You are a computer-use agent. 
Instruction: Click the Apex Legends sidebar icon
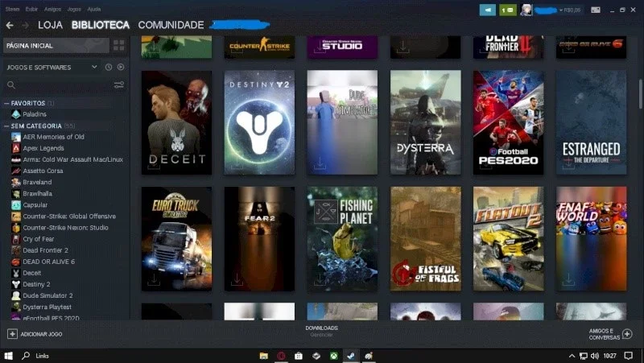[x=16, y=148]
